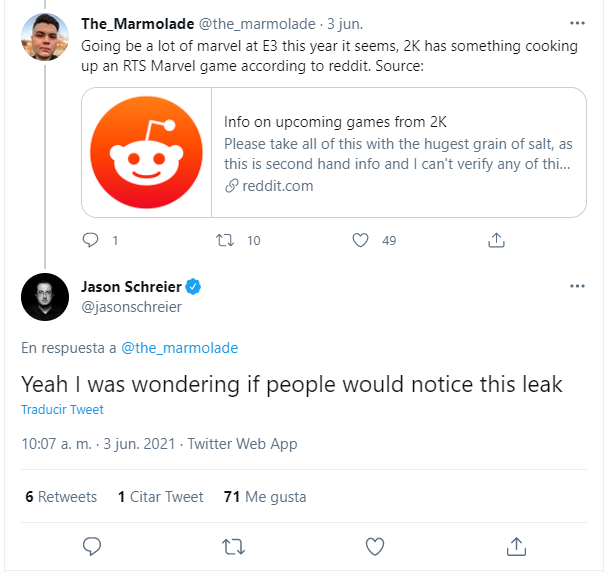Viewport: 605px width, 573px height.
Task: Reply to Jason Schreier's tweet
Action: [92, 546]
